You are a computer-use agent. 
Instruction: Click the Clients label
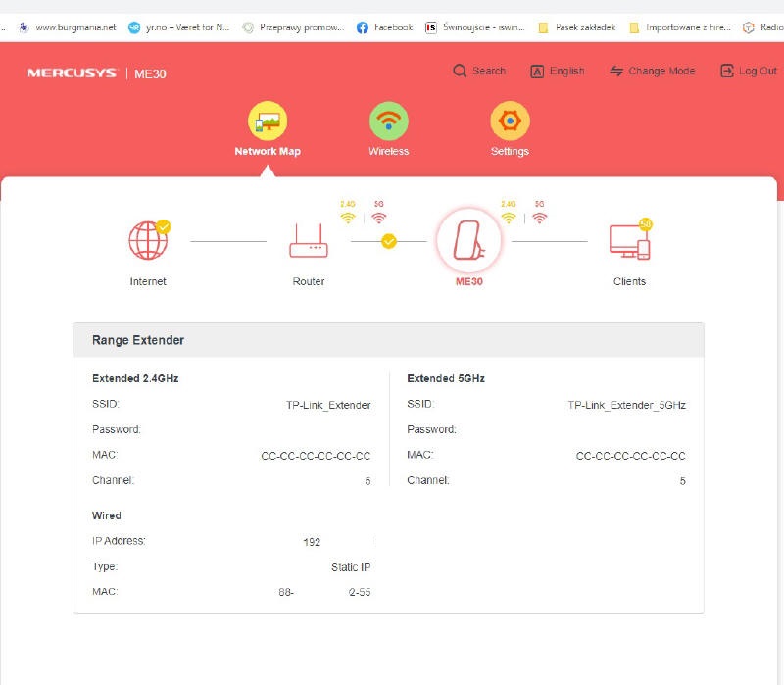[629, 281]
